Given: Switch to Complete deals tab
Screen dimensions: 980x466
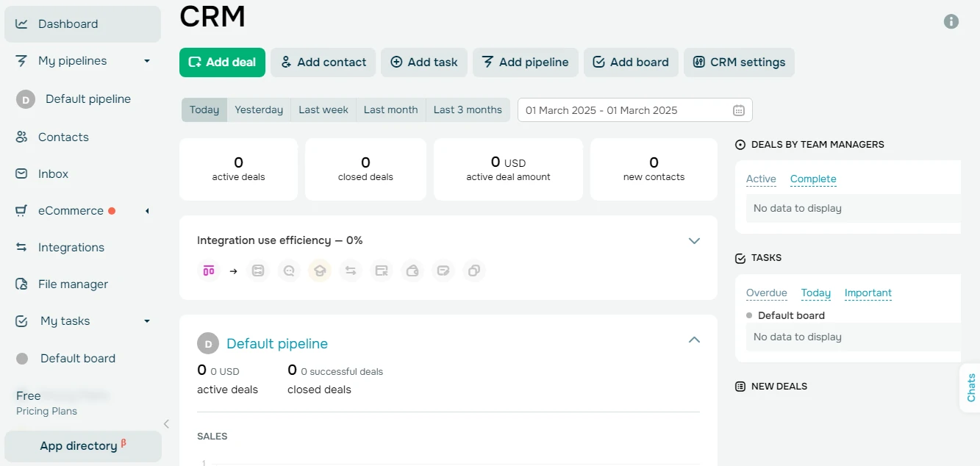Looking at the screenshot, I should pyautogui.click(x=813, y=179).
